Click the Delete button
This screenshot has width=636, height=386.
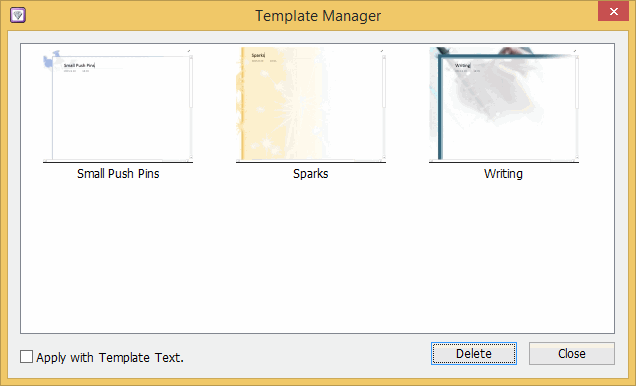[x=474, y=354]
